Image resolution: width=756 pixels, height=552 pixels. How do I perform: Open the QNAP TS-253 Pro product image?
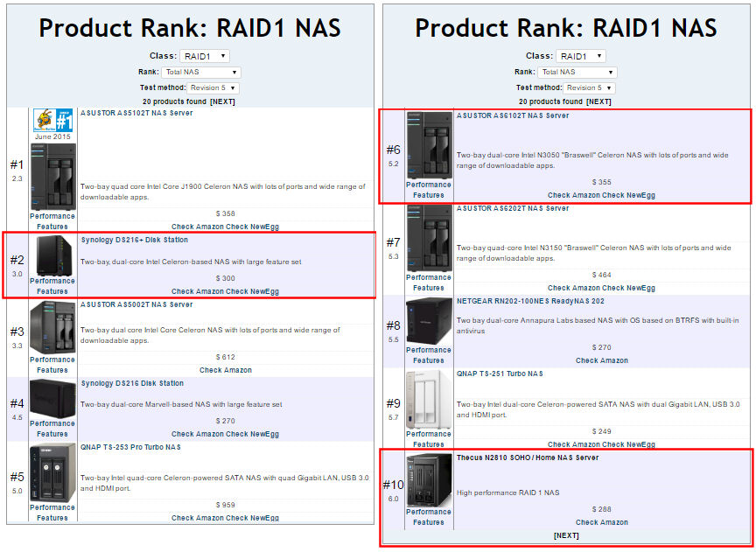53,473
